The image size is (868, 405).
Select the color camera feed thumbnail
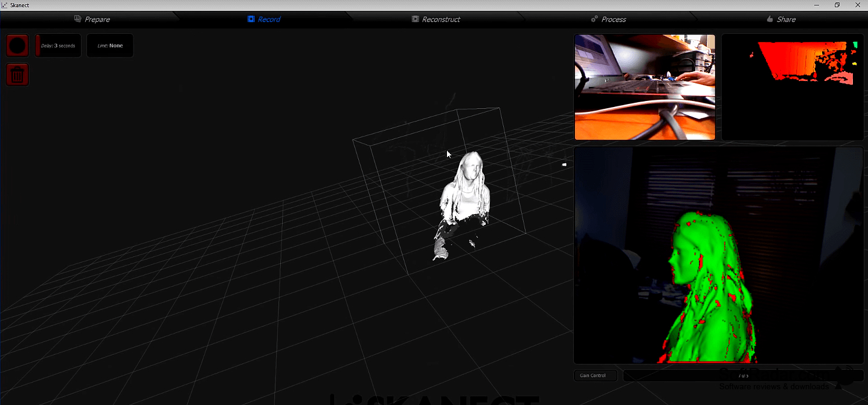point(645,87)
